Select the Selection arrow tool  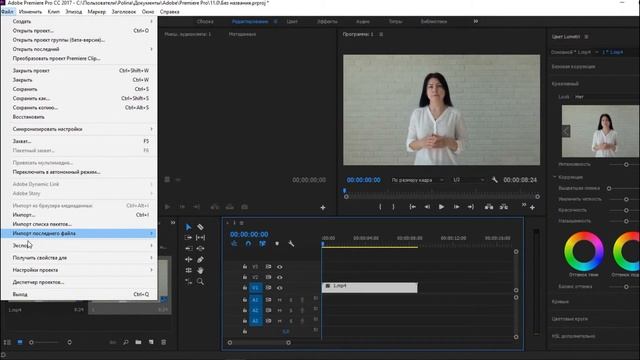tap(188, 227)
